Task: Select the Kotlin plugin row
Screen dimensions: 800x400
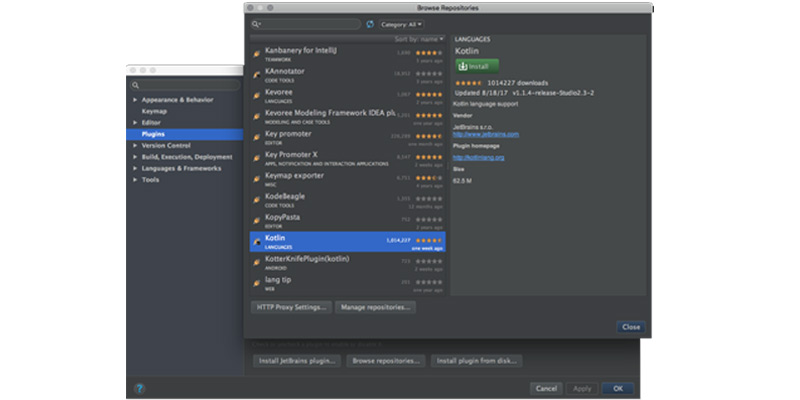Action: pyautogui.click(x=347, y=242)
